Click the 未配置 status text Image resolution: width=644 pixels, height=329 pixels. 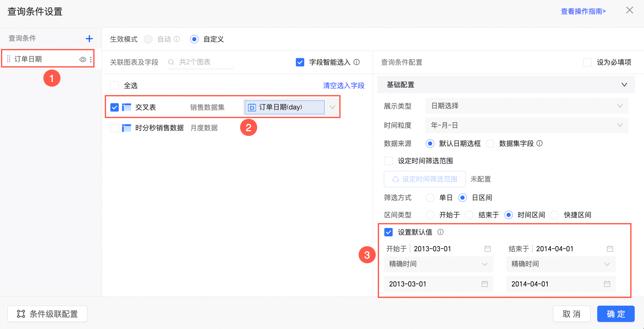click(481, 179)
